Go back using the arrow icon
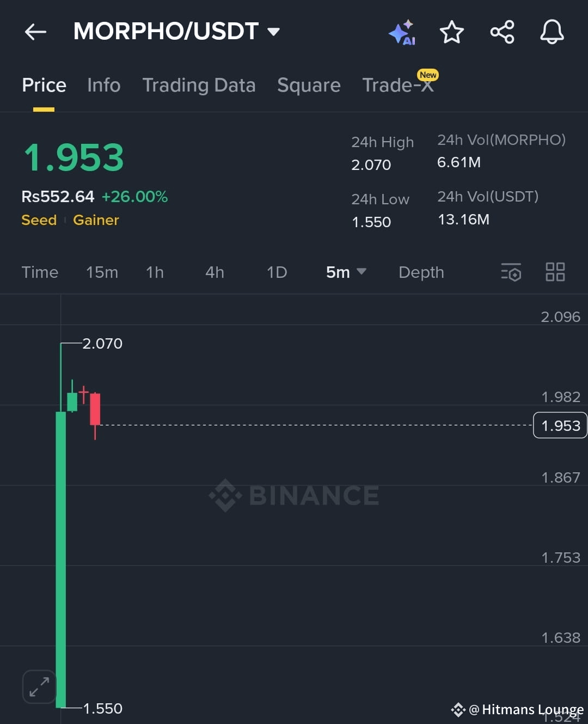Screen dimensions: 588x724 (35, 32)
